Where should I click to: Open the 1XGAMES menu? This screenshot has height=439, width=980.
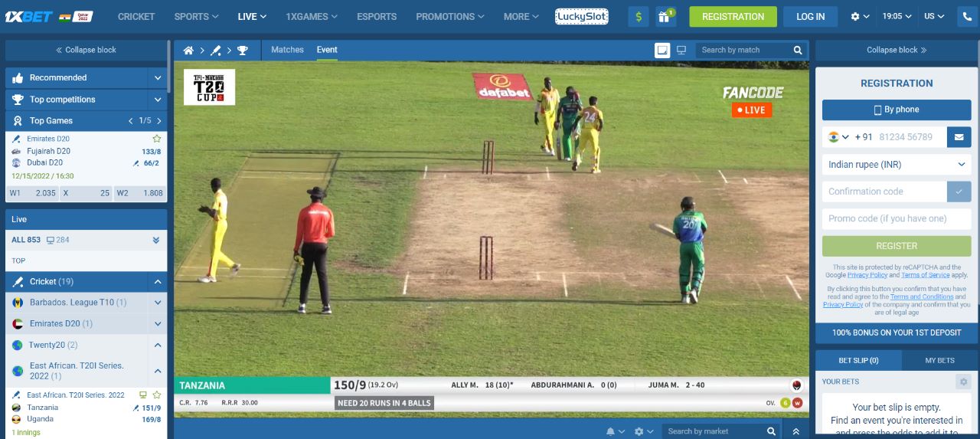coord(312,16)
